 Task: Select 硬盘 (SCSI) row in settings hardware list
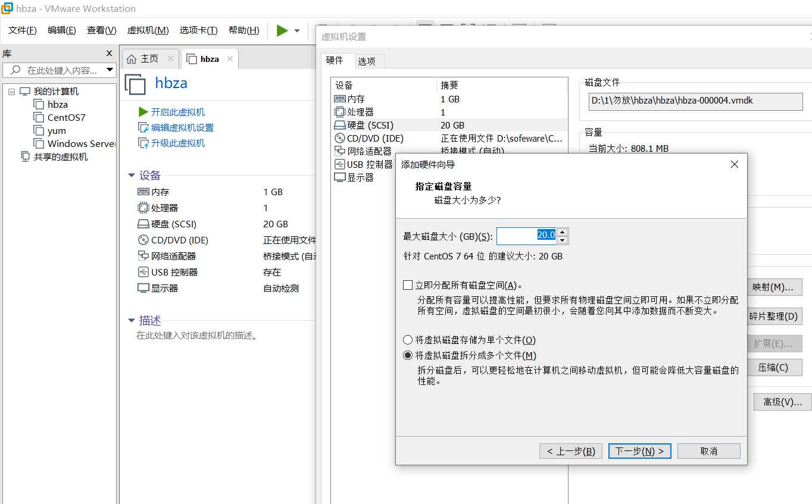(449, 125)
